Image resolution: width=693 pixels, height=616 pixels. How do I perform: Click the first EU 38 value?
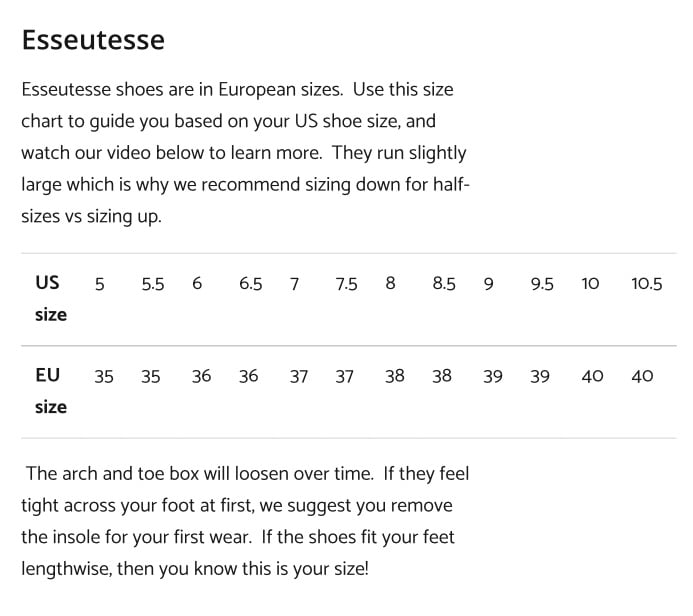click(395, 376)
